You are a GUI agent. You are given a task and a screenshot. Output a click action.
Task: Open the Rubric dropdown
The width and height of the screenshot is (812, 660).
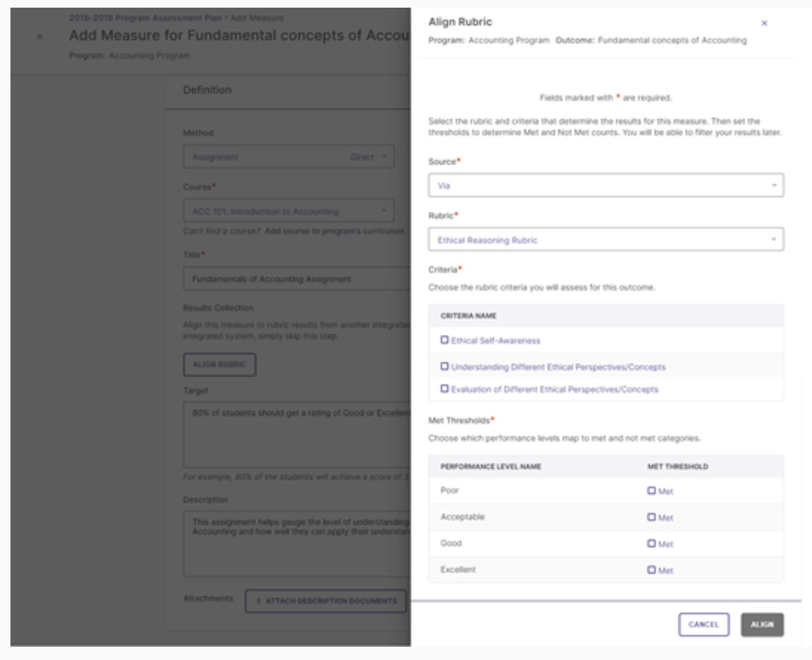coord(606,239)
